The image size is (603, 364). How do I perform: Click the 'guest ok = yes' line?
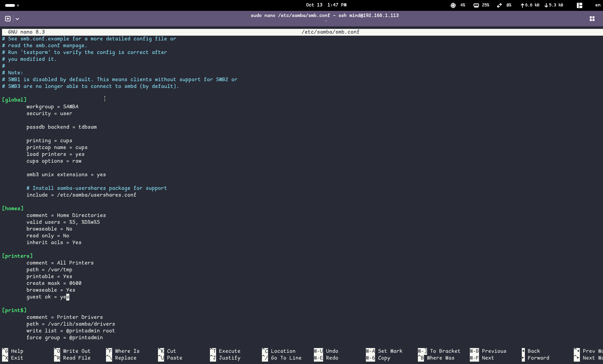pyautogui.click(x=48, y=297)
